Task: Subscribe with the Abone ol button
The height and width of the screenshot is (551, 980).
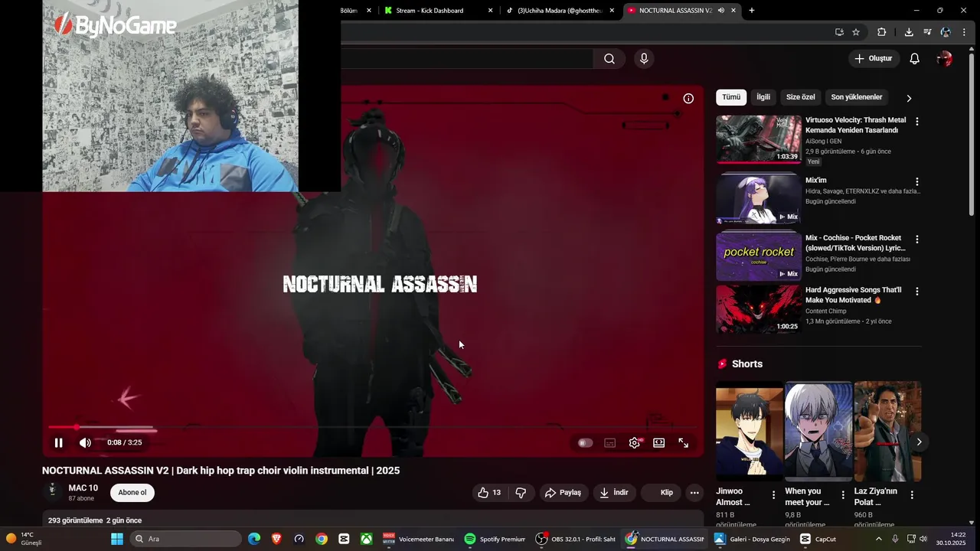Action: click(132, 493)
